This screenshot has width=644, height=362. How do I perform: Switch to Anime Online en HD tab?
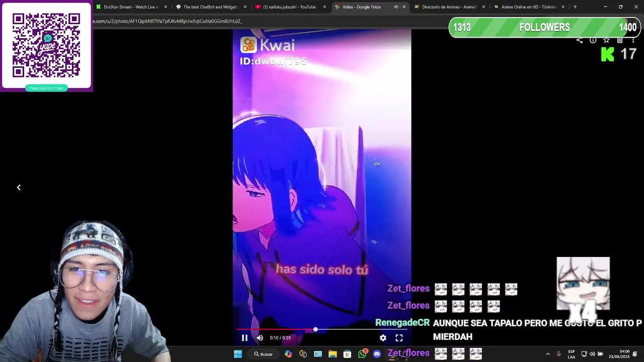[528, 7]
